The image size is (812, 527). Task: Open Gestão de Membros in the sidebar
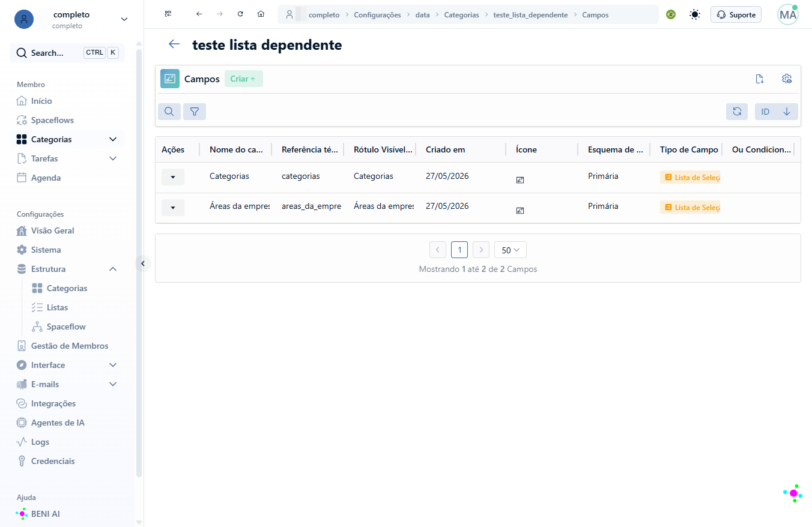[70, 346]
